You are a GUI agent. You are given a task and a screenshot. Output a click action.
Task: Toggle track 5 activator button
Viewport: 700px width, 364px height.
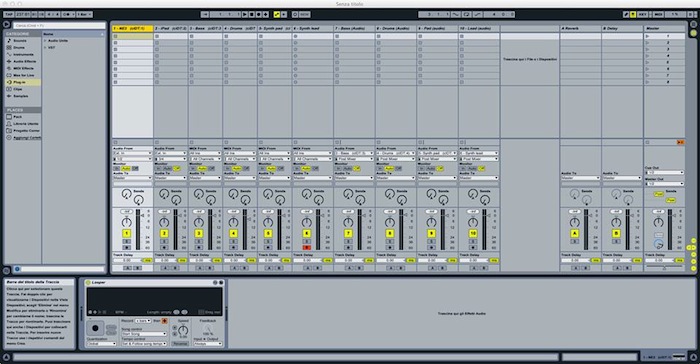[268, 233]
